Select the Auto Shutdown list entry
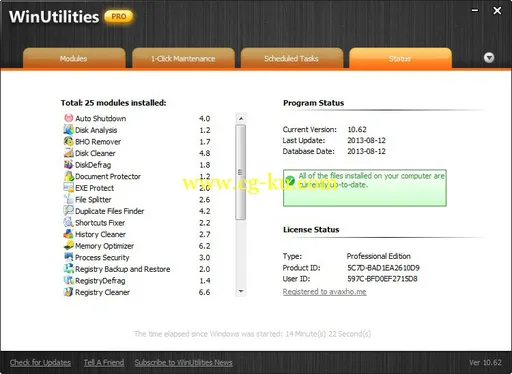Viewport: 512px width, 374px height. 137,118
